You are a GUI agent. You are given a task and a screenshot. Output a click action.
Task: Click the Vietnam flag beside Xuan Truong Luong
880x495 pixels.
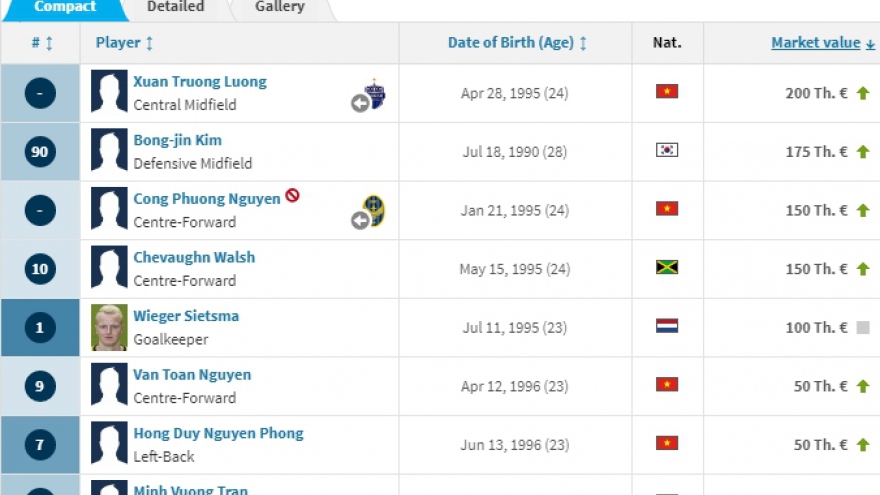pos(667,92)
